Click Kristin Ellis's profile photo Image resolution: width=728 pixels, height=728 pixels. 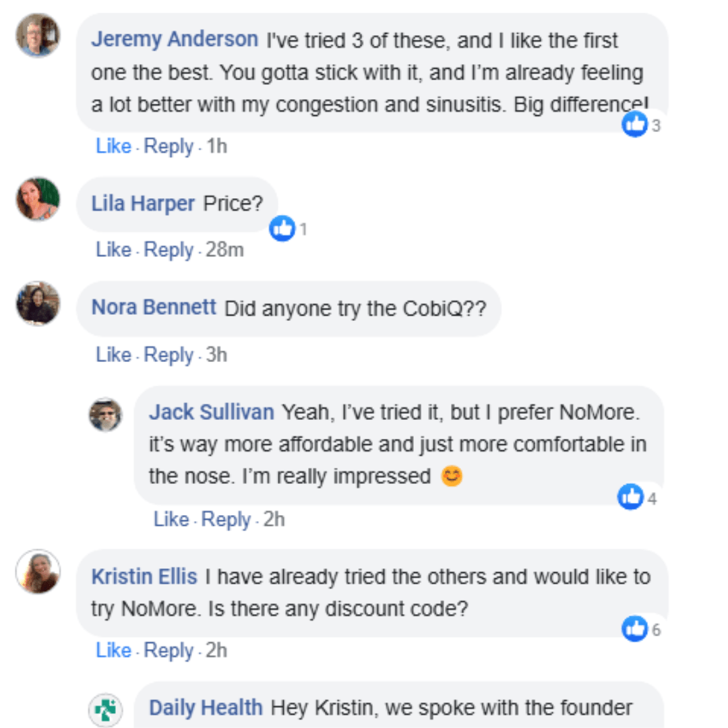pyautogui.click(x=38, y=572)
